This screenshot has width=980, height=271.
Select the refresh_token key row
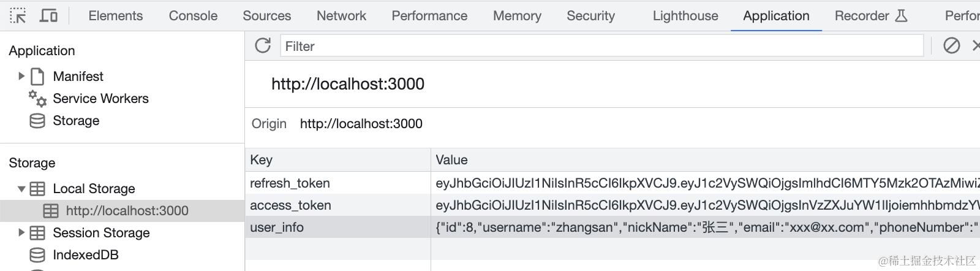click(x=290, y=183)
